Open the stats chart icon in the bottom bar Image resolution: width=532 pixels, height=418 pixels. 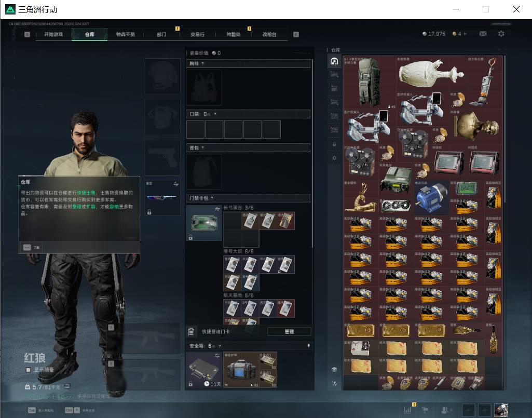coord(408,410)
